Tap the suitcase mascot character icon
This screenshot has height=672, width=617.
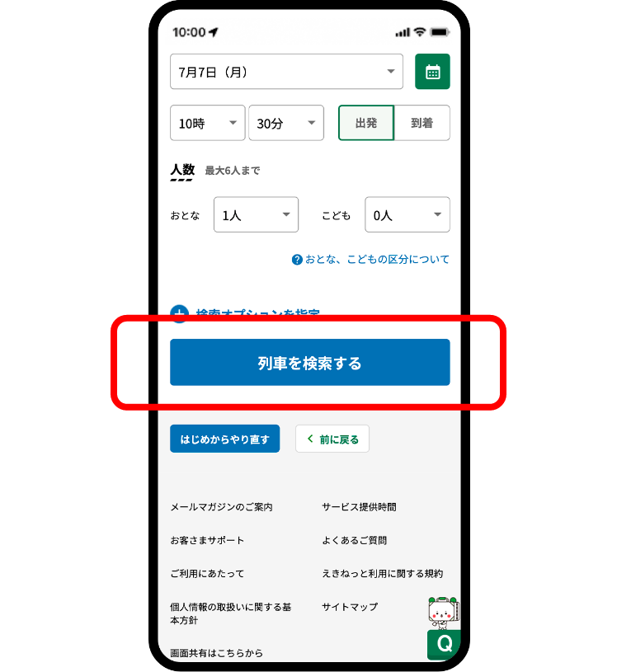(x=443, y=612)
